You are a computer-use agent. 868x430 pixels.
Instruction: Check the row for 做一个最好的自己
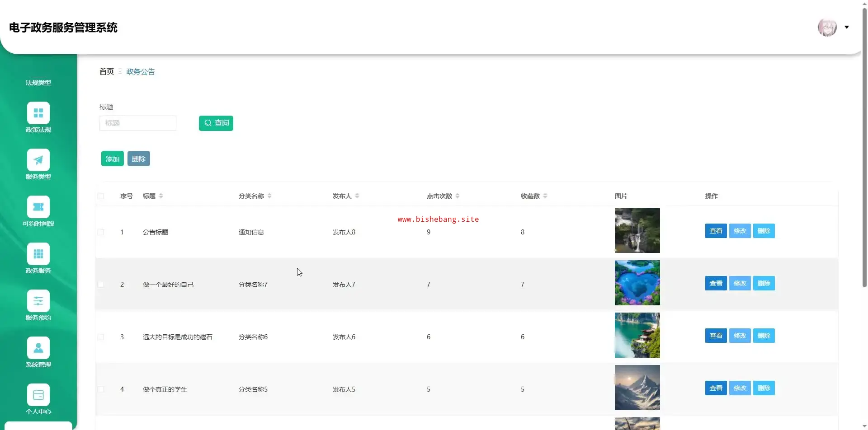point(101,285)
